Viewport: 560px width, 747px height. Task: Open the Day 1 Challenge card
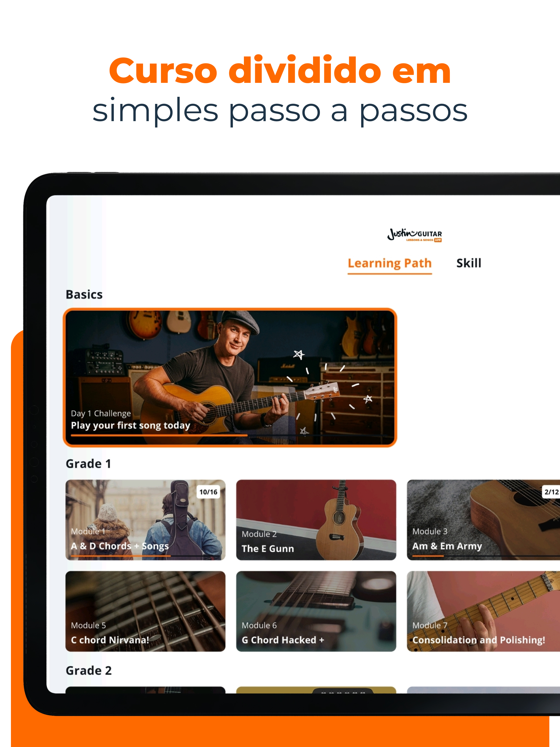click(x=230, y=378)
